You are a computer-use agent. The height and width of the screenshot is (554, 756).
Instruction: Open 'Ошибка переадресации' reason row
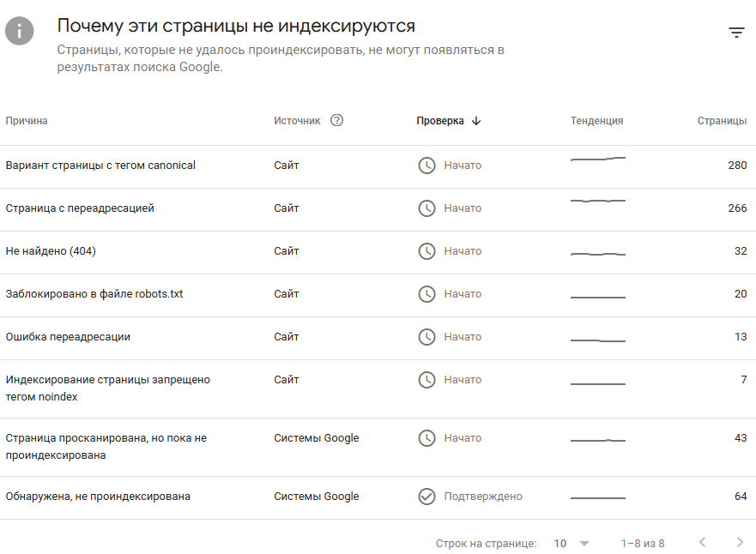[68, 337]
